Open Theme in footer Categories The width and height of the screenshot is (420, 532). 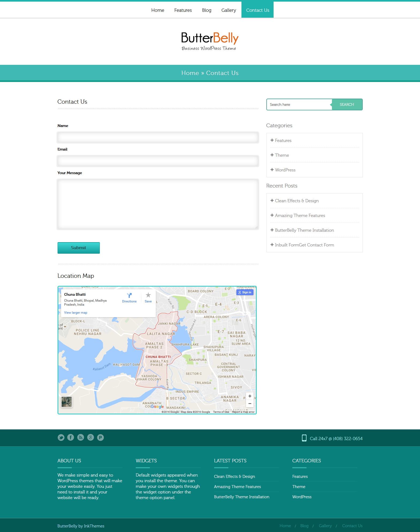click(x=299, y=486)
